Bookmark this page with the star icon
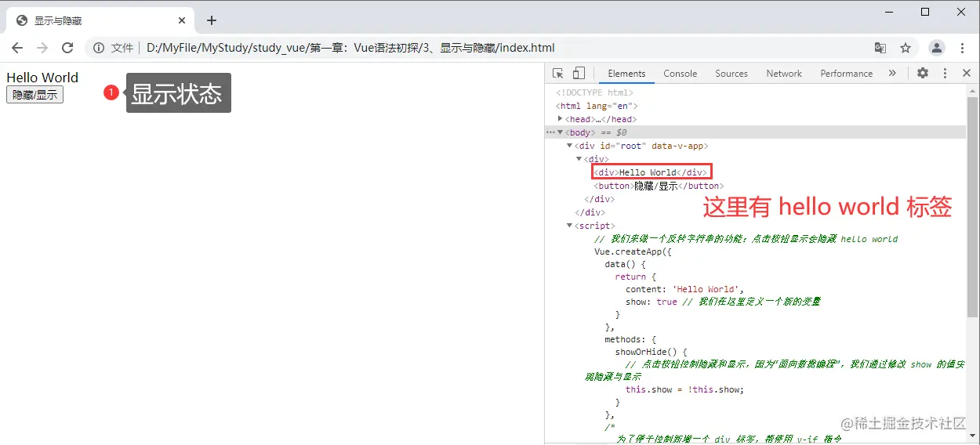The width and height of the screenshot is (980, 445). point(906,48)
